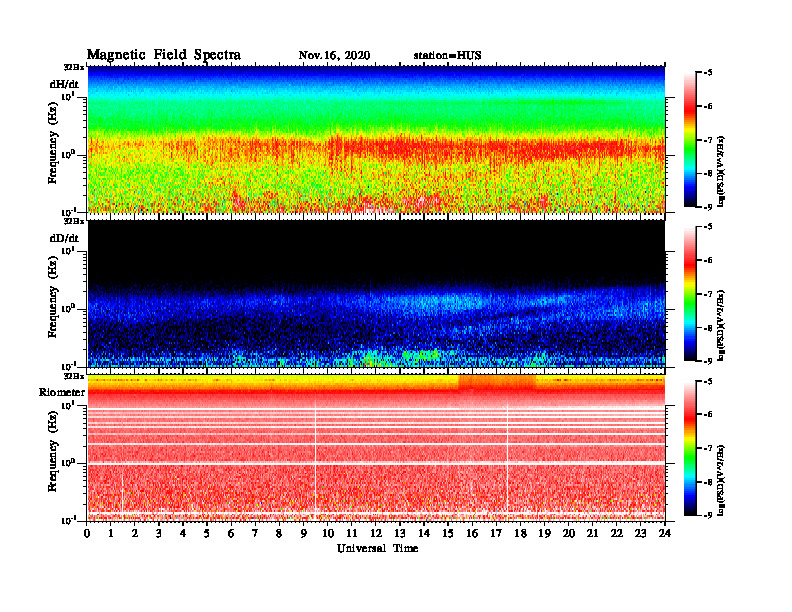Click the "-5" label on dD/dt color bar
This screenshot has width=792, height=612.
[x=708, y=227]
